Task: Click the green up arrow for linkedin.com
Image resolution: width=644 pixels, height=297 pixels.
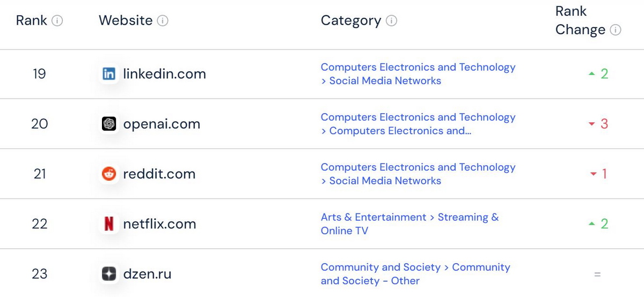Action: click(592, 74)
